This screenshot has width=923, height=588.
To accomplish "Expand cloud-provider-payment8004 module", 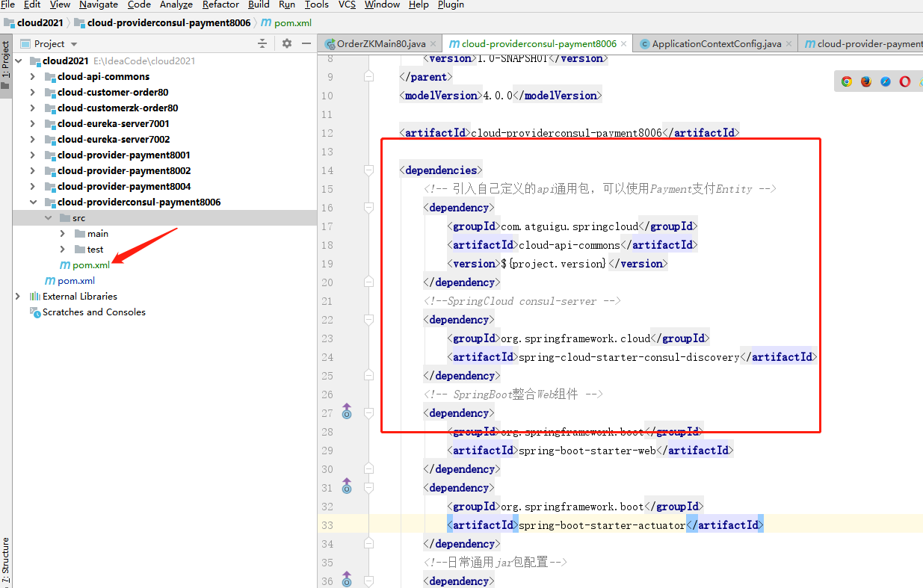I will coord(33,187).
